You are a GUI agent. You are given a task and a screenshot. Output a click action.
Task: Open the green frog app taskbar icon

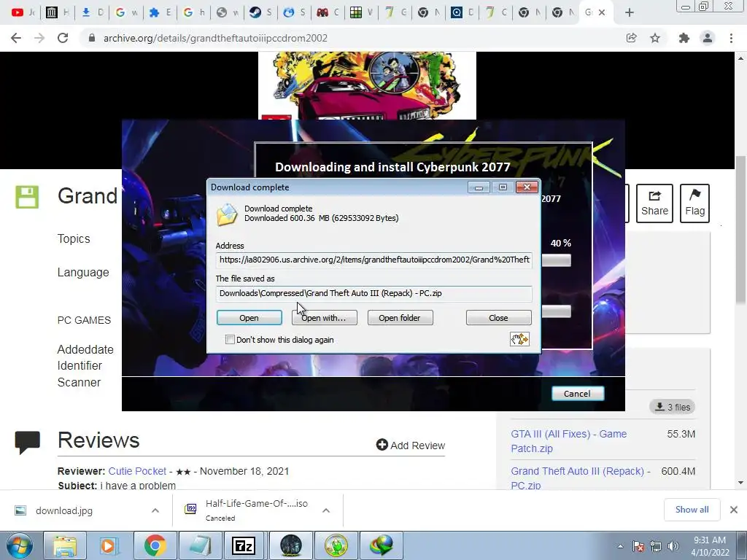pyautogui.click(x=336, y=545)
